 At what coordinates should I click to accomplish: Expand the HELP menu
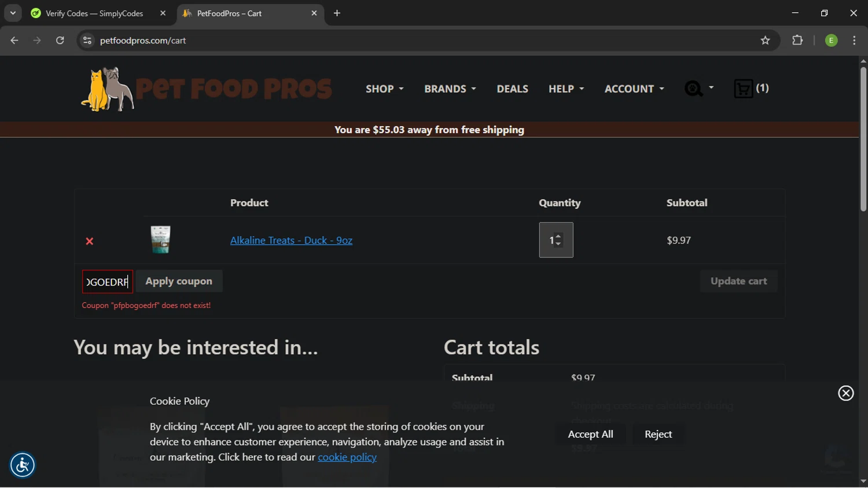(x=566, y=89)
